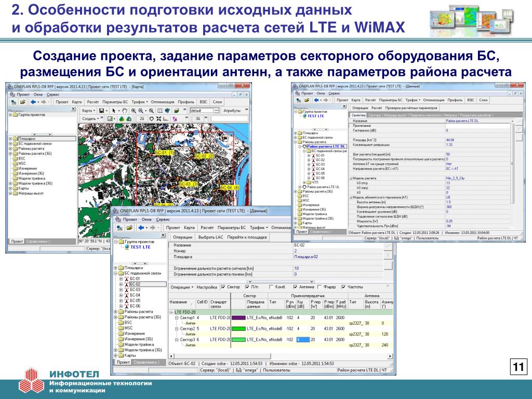This screenshot has width=532, height=399.
Task: Open the Карта dropdown in the map toolbar
Action: coord(88,111)
